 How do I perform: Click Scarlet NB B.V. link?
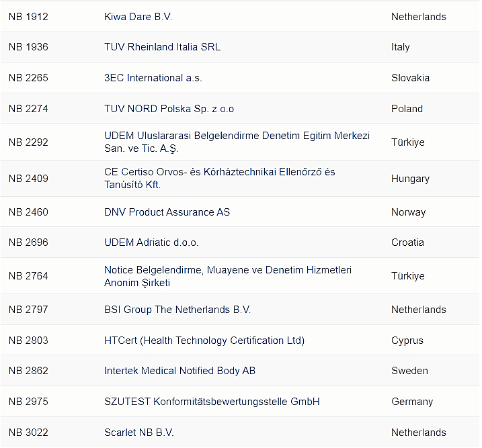coord(138,433)
